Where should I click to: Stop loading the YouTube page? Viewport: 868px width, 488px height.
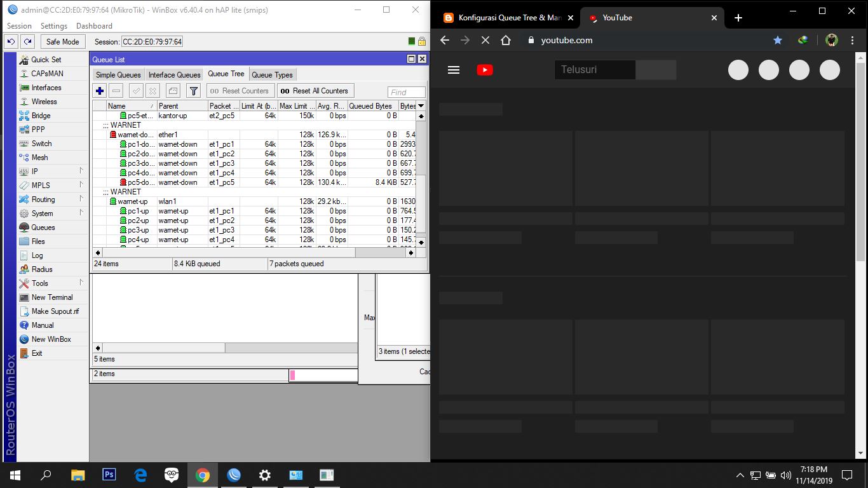[485, 40]
